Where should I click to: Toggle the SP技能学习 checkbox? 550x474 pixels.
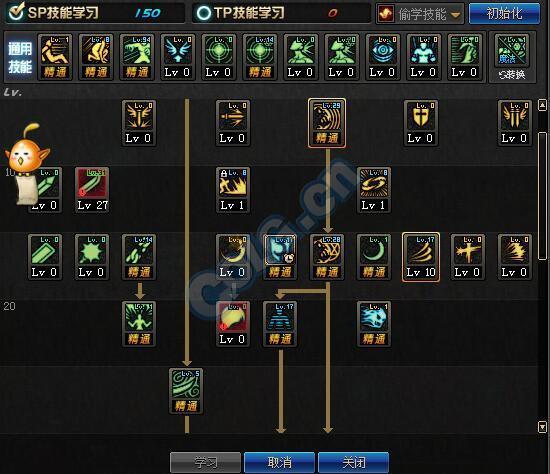point(16,12)
